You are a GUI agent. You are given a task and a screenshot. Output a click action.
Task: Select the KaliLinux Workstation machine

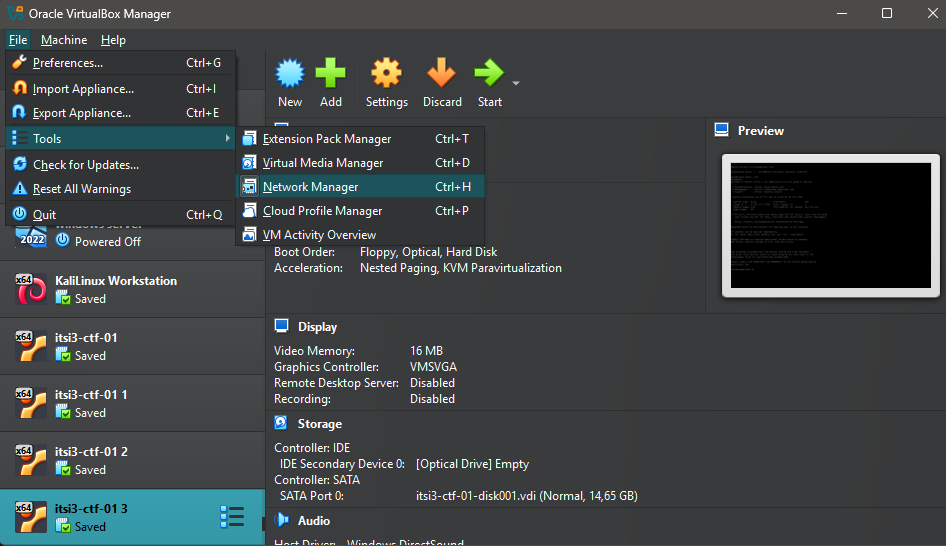point(132,289)
